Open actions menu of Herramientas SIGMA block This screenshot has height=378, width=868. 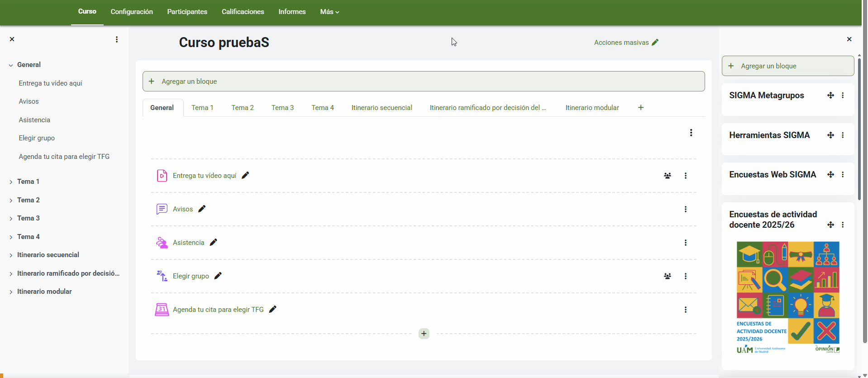pyautogui.click(x=842, y=135)
